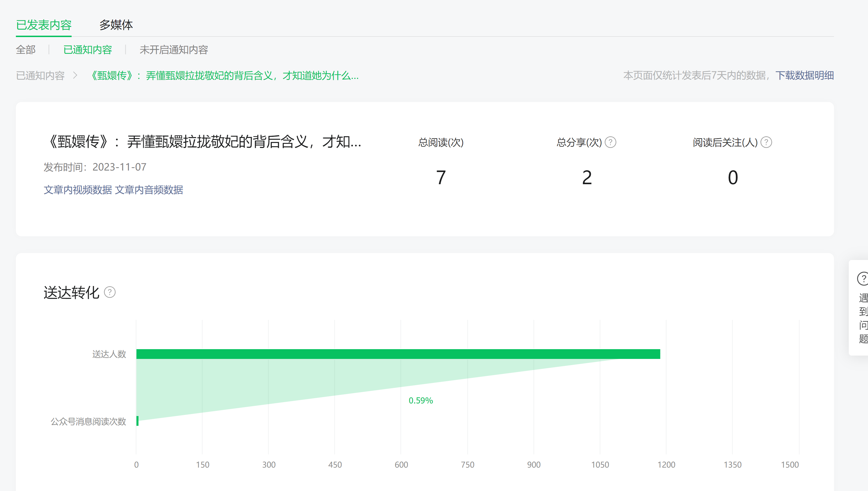The width and height of the screenshot is (868, 491).
Task: Switch to the 多媒体 tab
Action: [116, 25]
